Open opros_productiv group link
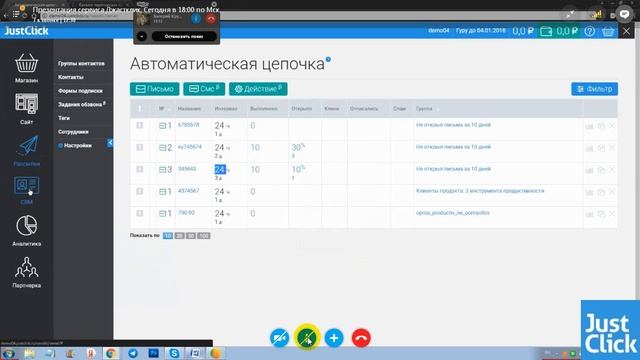The width and height of the screenshot is (640, 360). tap(453, 213)
